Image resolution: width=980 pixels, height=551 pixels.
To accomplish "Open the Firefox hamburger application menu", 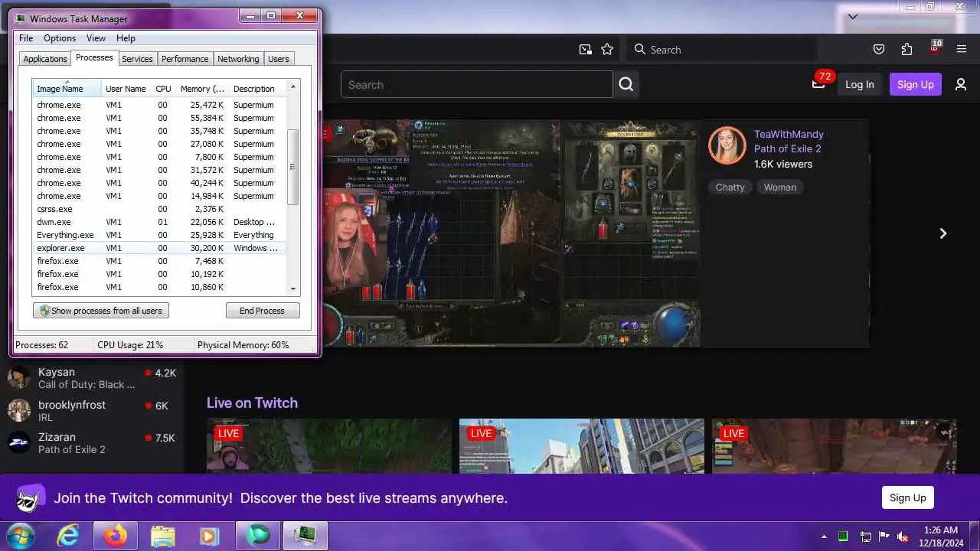I will [962, 50].
